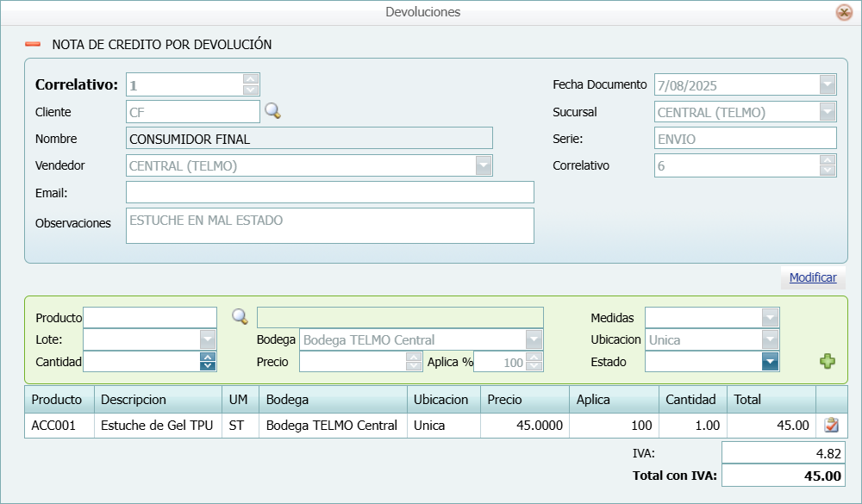Open the Cliente search magnifier
The height and width of the screenshot is (504, 862).
point(272,111)
